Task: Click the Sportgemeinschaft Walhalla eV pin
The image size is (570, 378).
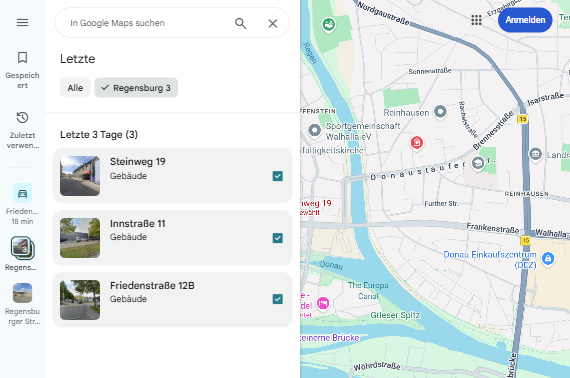Action: [314, 130]
